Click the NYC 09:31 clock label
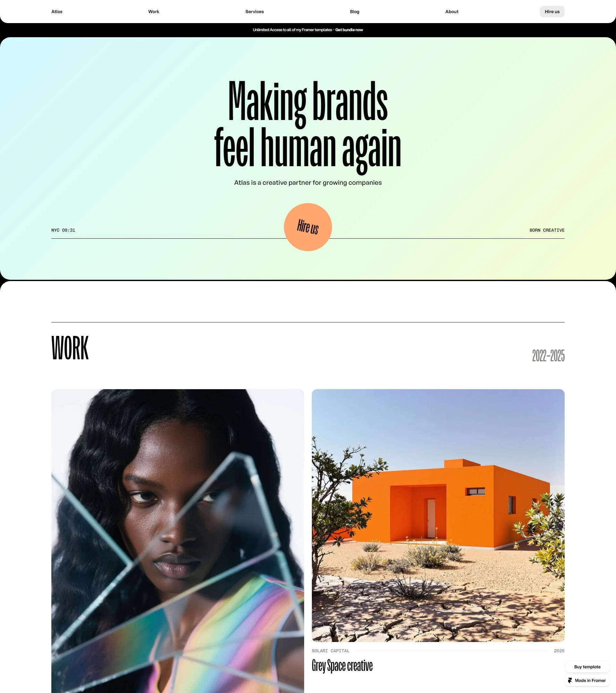 [x=64, y=230]
